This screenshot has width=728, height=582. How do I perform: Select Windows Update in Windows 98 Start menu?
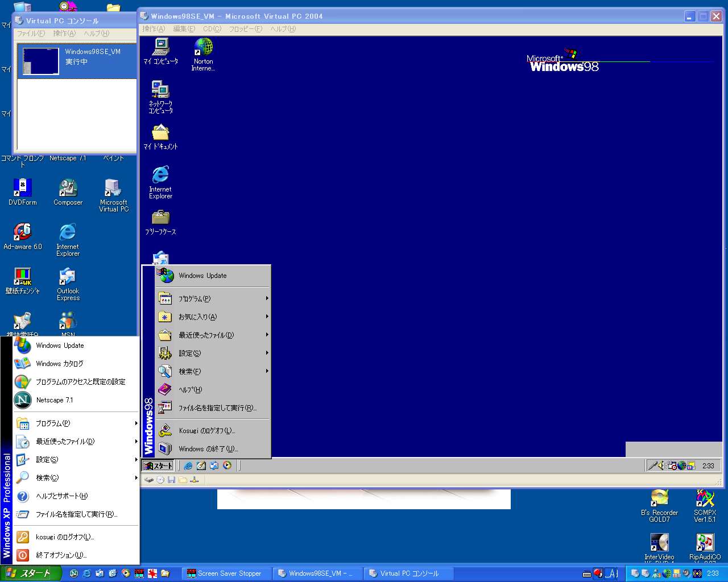coord(213,276)
